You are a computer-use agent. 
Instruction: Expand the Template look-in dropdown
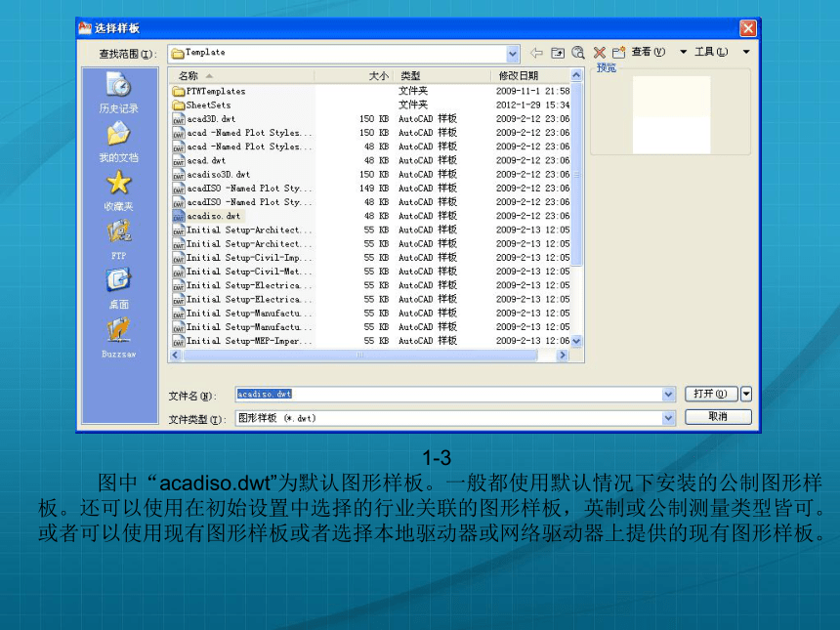coord(512,53)
